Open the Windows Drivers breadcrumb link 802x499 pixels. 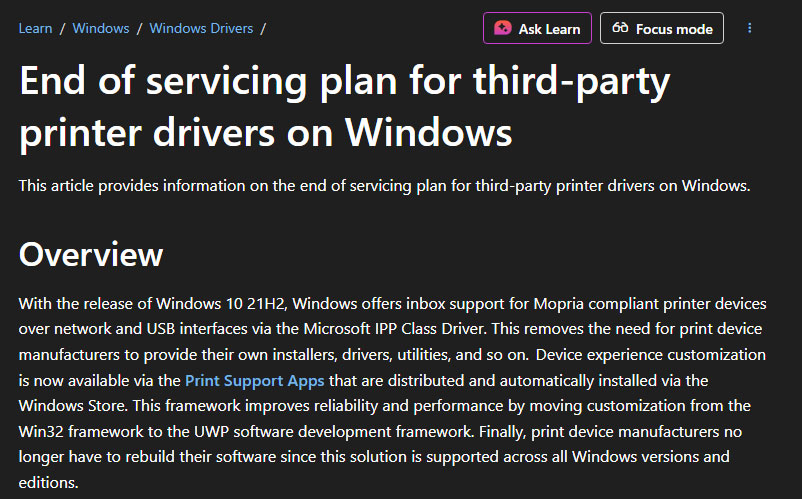pyautogui.click(x=200, y=28)
